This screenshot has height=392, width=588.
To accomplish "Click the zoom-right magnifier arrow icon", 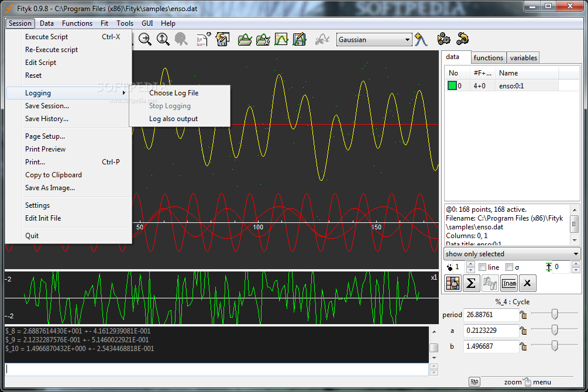I will click(x=145, y=39).
